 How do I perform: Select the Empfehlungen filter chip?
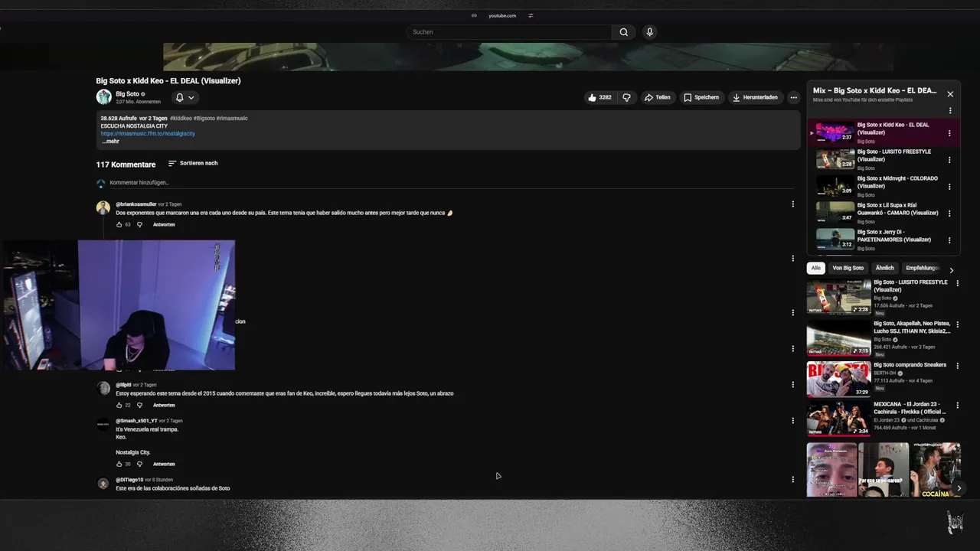[x=922, y=268]
